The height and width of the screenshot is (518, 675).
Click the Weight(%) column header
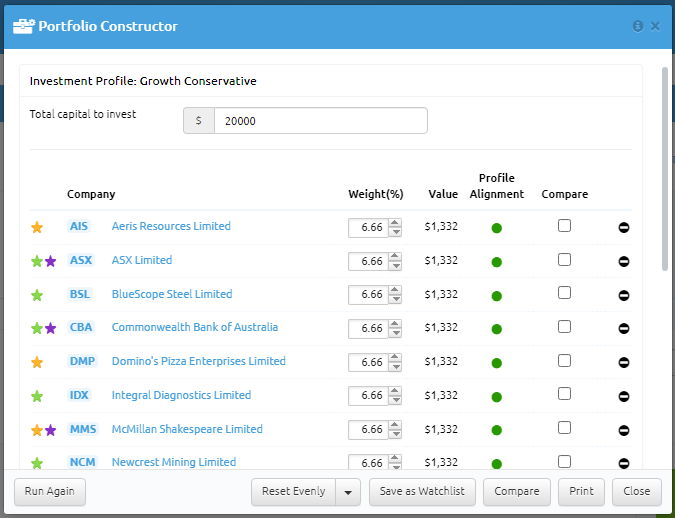click(x=376, y=194)
